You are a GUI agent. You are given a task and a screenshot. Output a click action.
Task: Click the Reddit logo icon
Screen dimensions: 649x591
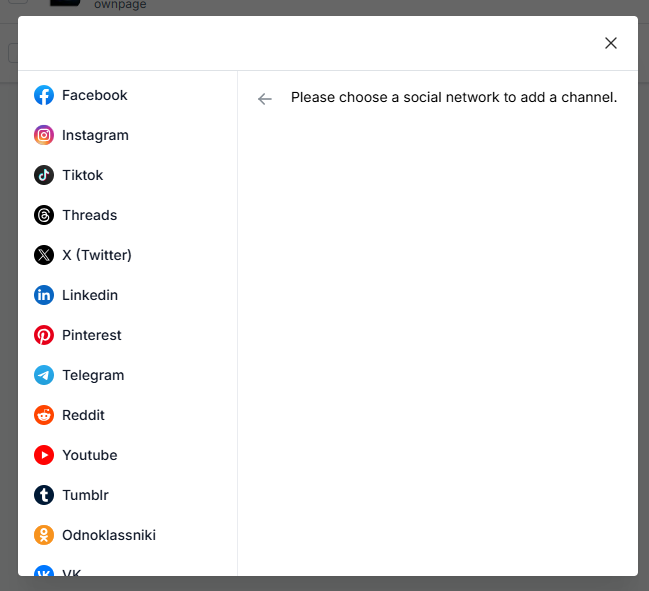(44, 415)
